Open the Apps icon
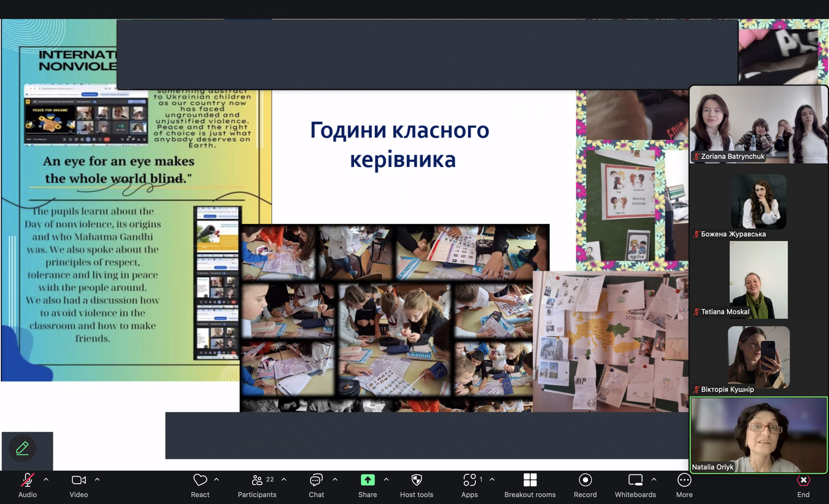 tap(469, 480)
